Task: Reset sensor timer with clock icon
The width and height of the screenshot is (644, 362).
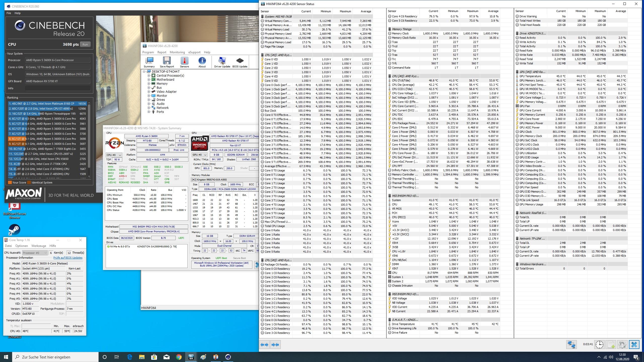Action: click(599, 344)
